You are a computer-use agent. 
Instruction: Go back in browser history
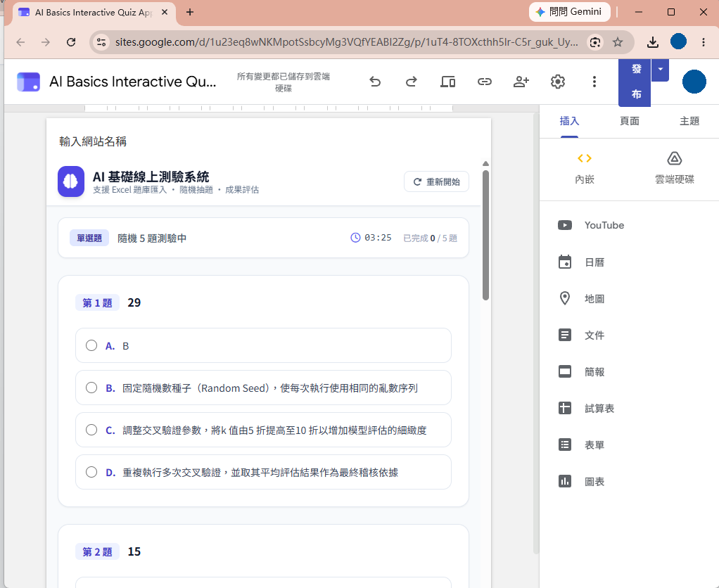[x=20, y=42]
